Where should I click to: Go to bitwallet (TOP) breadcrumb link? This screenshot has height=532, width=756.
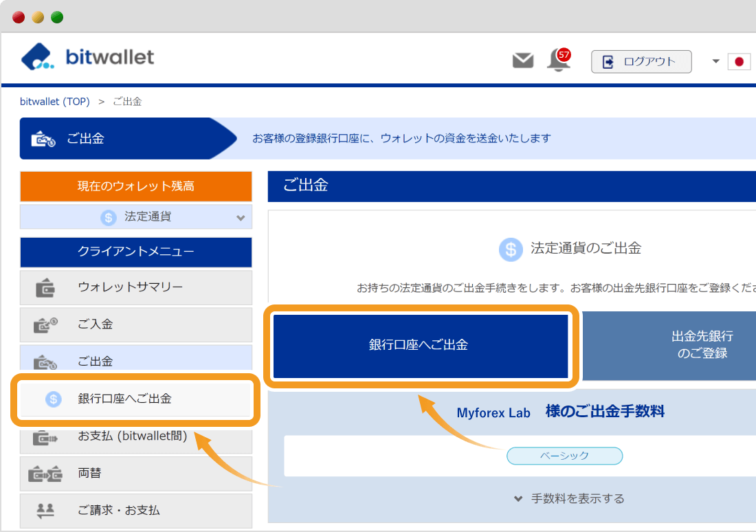click(54, 102)
